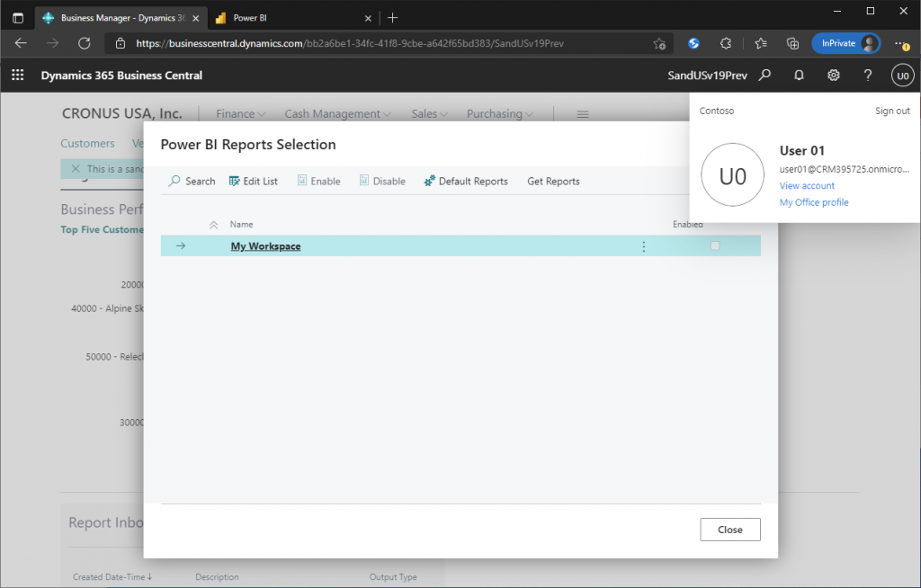Click the large U0 profile picture
Image resolution: width=921 pixels, height=588 pixels.
coord(732,175)
